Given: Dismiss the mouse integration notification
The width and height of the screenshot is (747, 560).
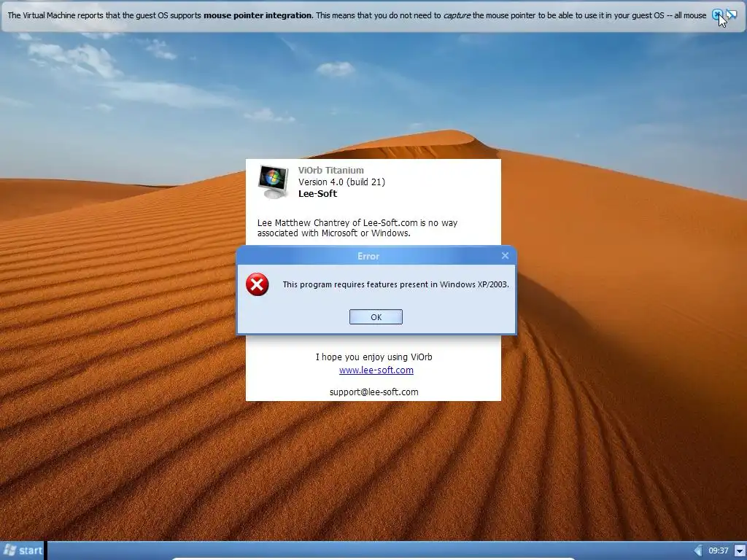Looking at the screenshot, I should 716,15.
